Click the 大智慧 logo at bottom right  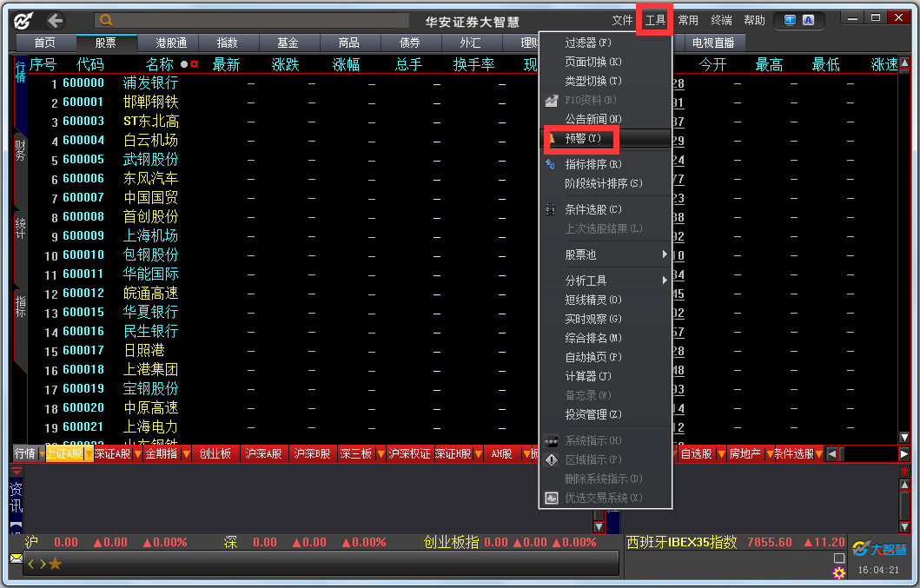click(x=879, y=549)
